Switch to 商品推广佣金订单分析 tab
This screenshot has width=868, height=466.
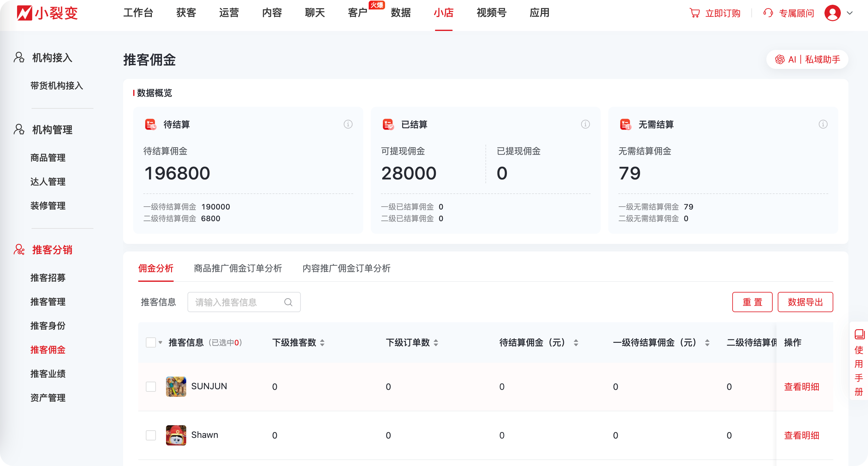238,269
